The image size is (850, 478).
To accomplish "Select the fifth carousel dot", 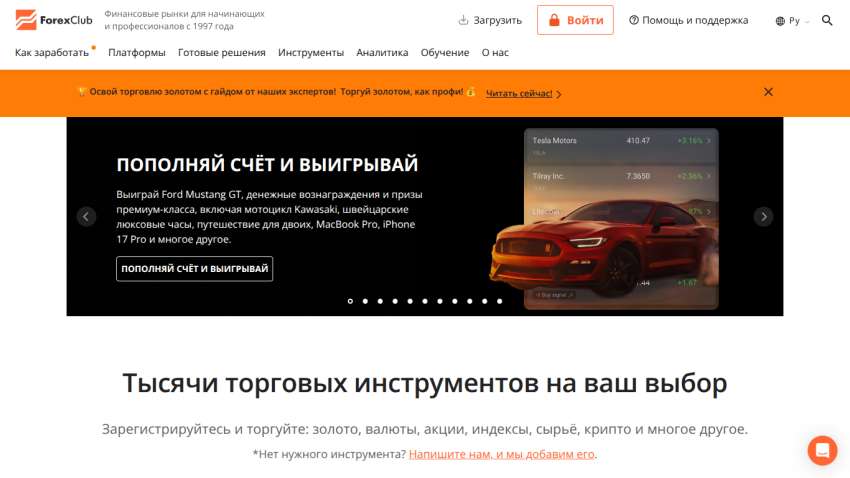I will pyautogui.click(x=410, y=301).
